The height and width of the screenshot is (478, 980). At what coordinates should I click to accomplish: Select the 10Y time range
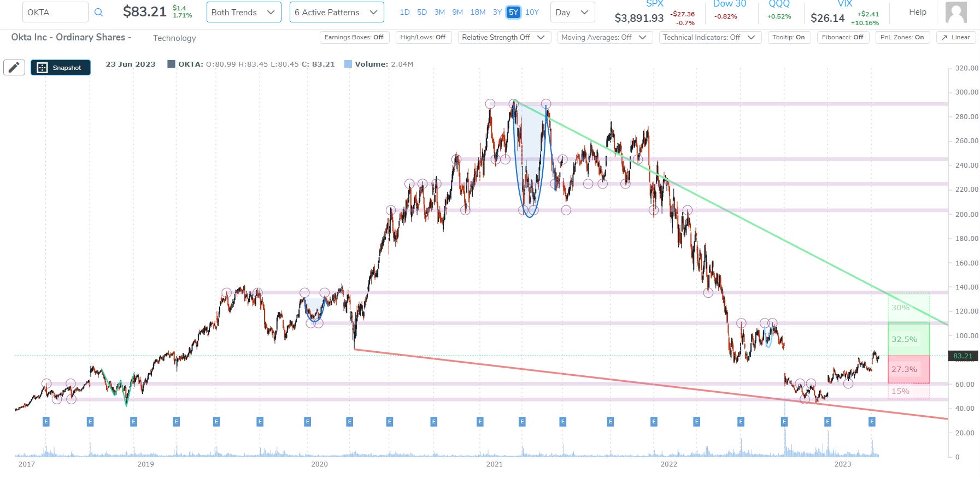coord(532,12)
